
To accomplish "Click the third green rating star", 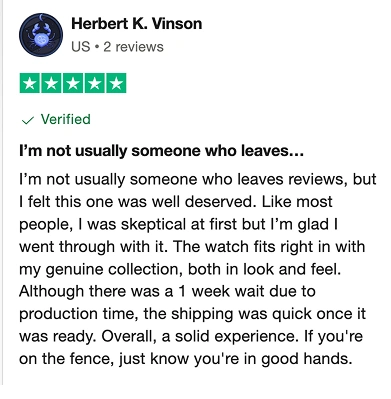I will click(73, 83).
